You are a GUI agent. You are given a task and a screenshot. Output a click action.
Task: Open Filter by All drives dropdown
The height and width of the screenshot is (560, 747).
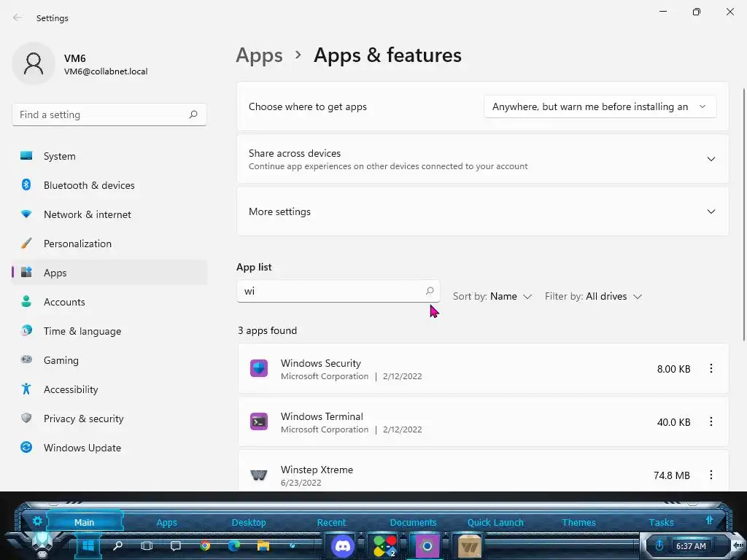[x=594, y=296]
